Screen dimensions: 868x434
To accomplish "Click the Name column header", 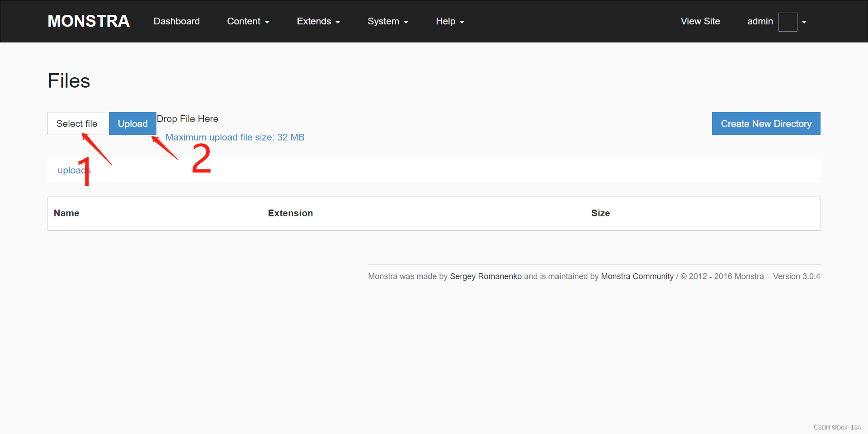I will 66,213.
